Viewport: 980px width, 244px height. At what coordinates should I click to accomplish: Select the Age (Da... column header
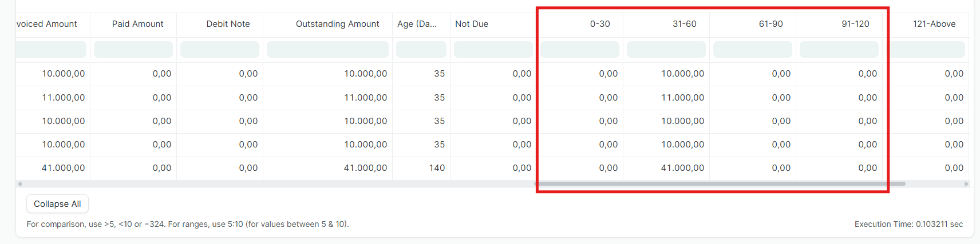[417, 24]
